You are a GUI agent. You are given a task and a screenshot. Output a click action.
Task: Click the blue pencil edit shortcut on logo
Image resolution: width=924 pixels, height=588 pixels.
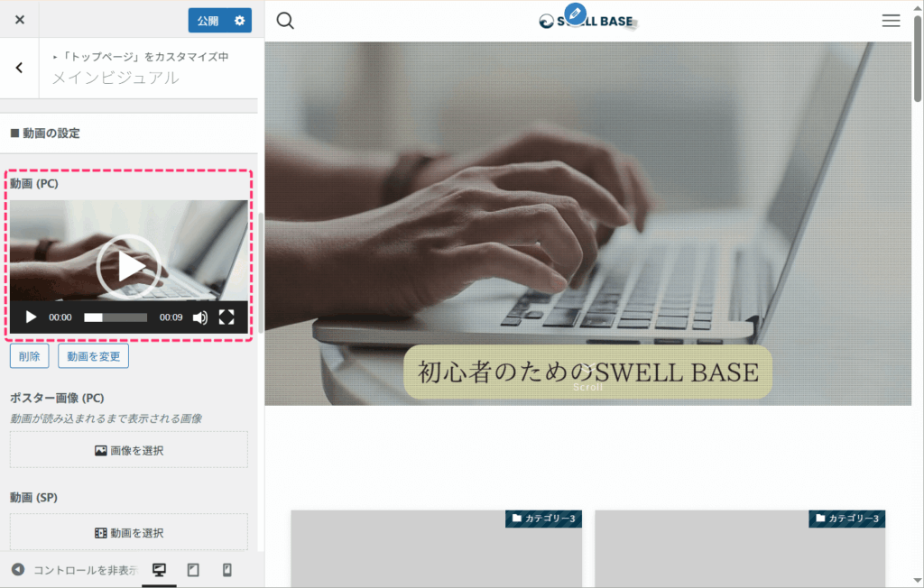[x=575, y=14]
